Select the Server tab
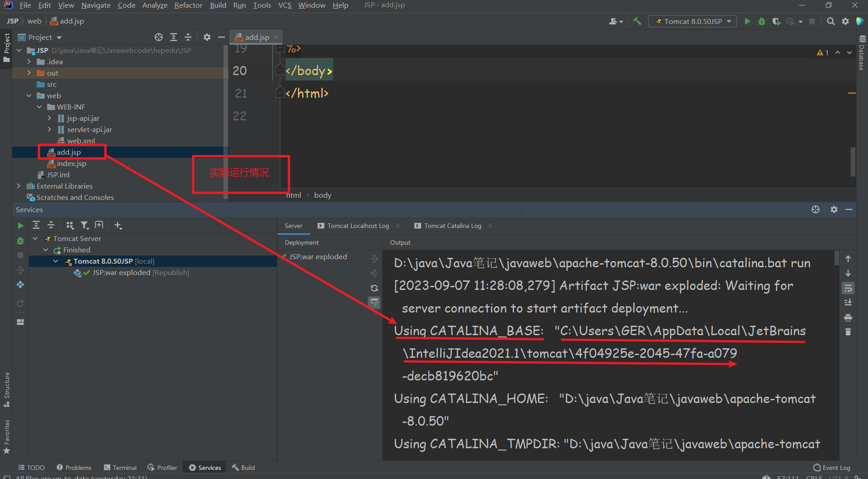Image resolution: width=868 pixels, height=479 pixels. 293,226
